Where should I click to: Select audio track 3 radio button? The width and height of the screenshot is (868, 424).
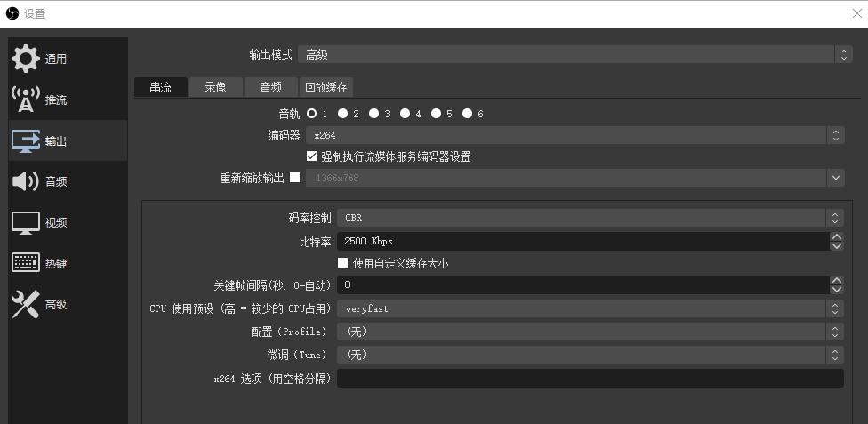click(374, 114)
